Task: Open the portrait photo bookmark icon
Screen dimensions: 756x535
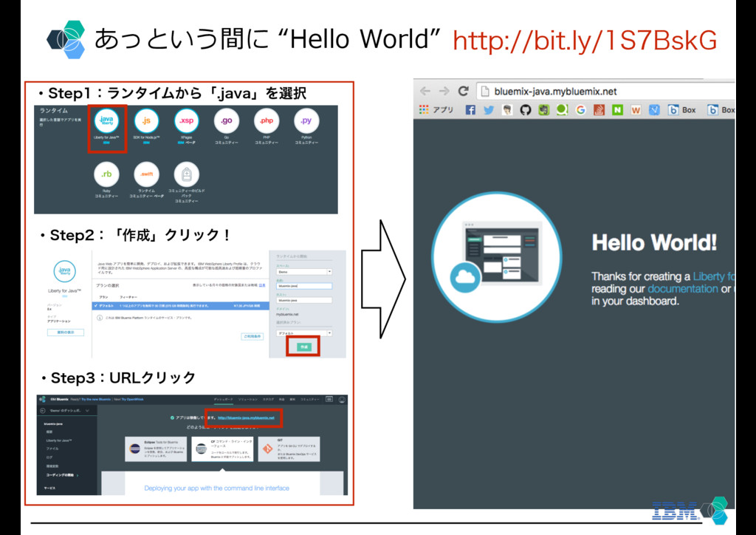Action: 507,110
